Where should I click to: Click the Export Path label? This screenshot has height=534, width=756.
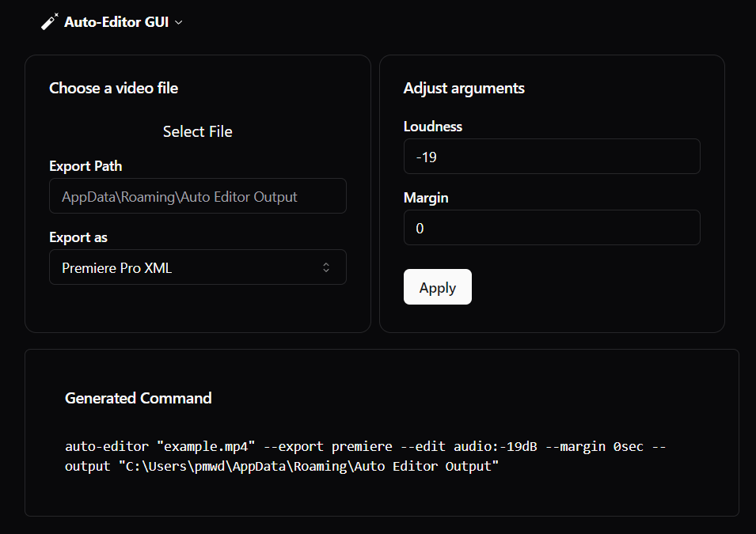tap(85, 166)
